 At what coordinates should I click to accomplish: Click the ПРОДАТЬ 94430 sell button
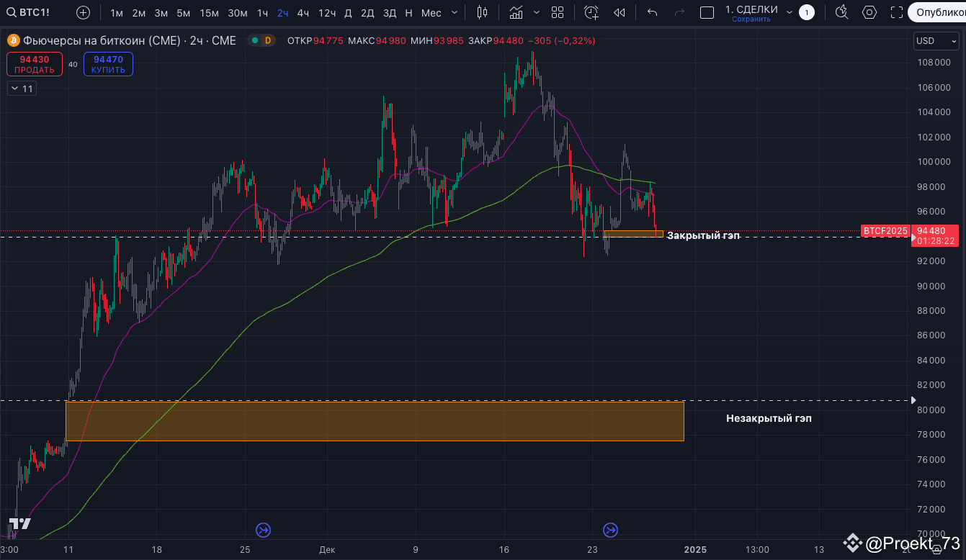[34, 64]
